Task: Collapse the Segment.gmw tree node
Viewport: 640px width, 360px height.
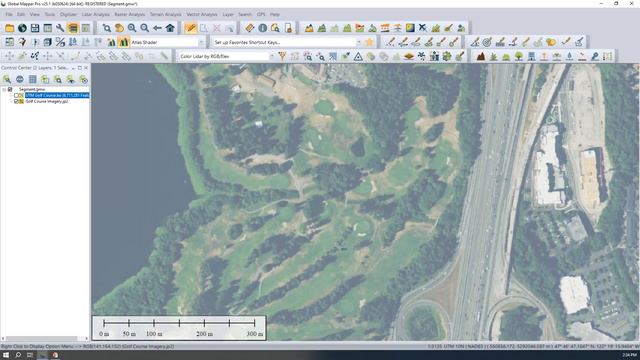Action: click(x=4, y=89)
